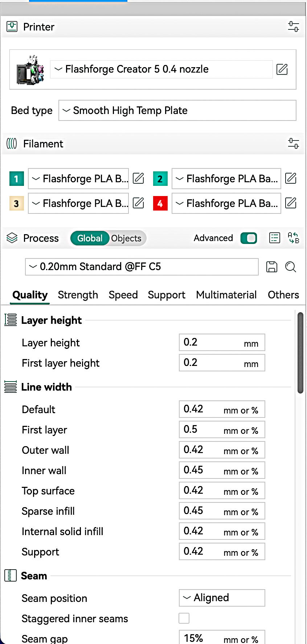
Task: Click the Default line width field
Action: 222,409
